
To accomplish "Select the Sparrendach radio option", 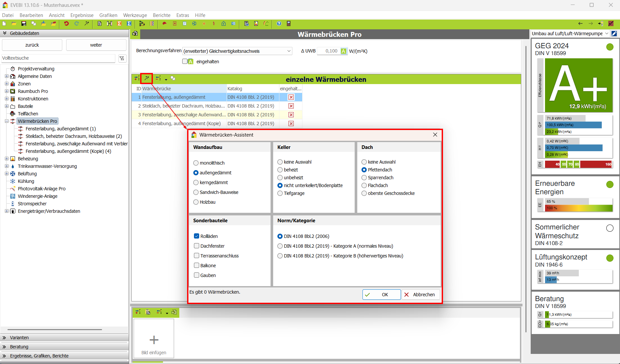I will click(364, 178).
